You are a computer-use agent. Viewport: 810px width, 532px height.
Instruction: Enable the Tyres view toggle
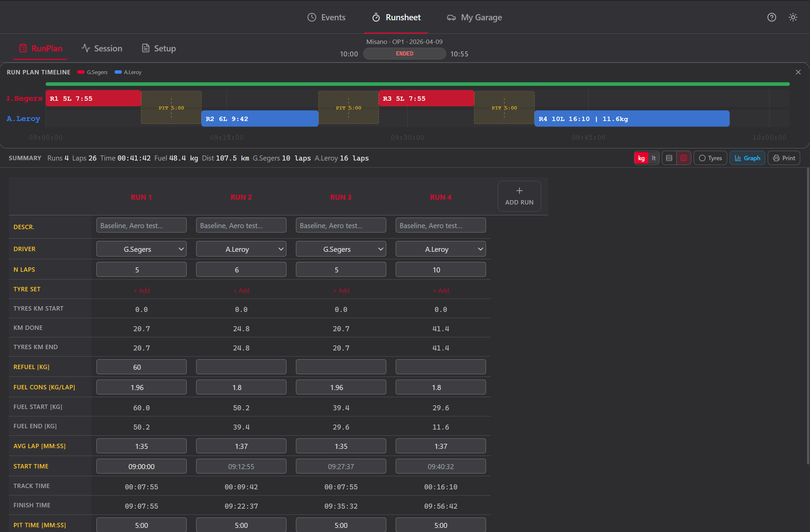click(710, 158)
